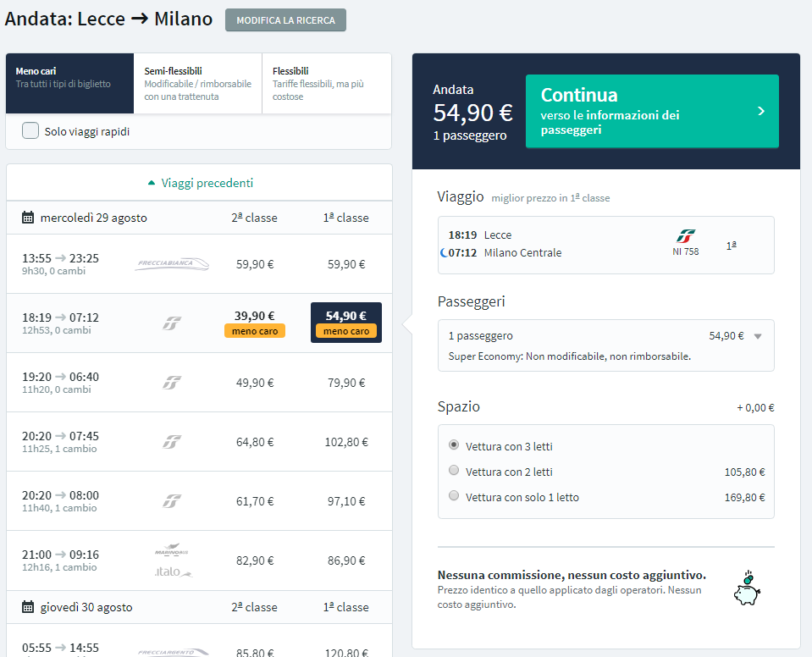Screen dimensions: 812x657
Task: Select 97,10 € 1st class fare
Action: click(346, 502)
